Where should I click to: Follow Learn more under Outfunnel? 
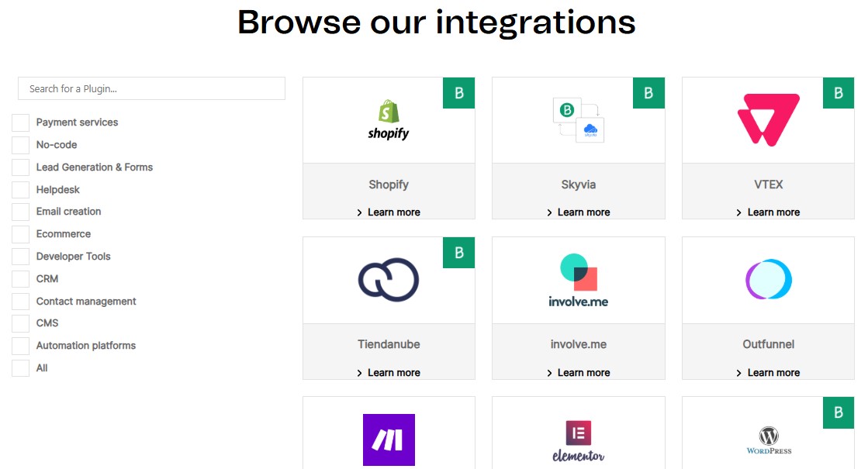pyautogui.click(x=769, y=373)
